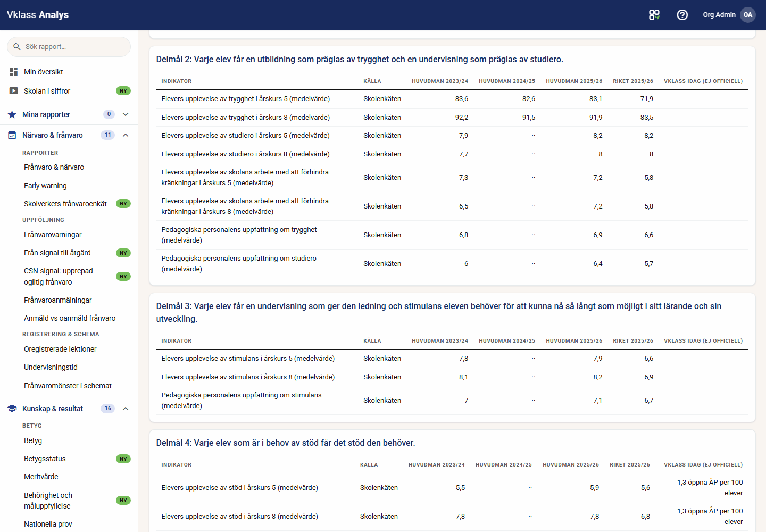Click the search magnifier icon
The width and height of the screenshot is (766, 532).
17,47
